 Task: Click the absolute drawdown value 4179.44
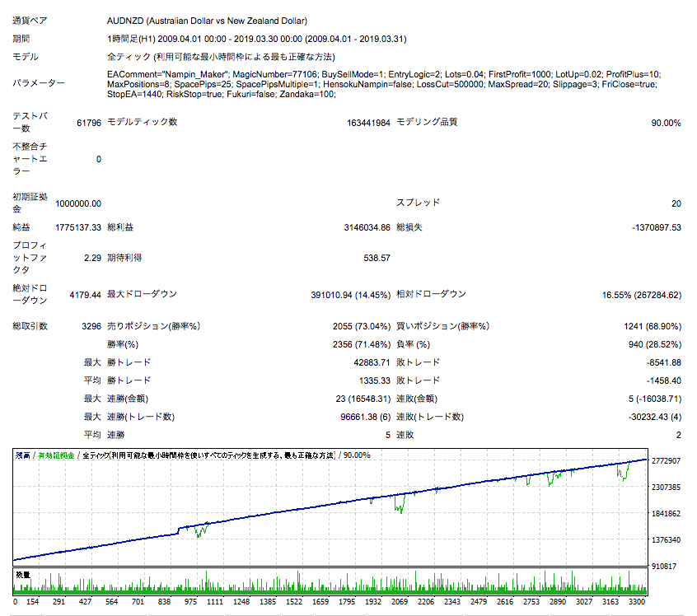86,295
